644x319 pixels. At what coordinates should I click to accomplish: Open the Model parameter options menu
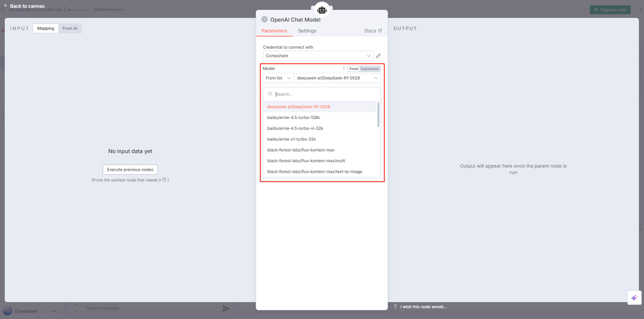point(344,69)
